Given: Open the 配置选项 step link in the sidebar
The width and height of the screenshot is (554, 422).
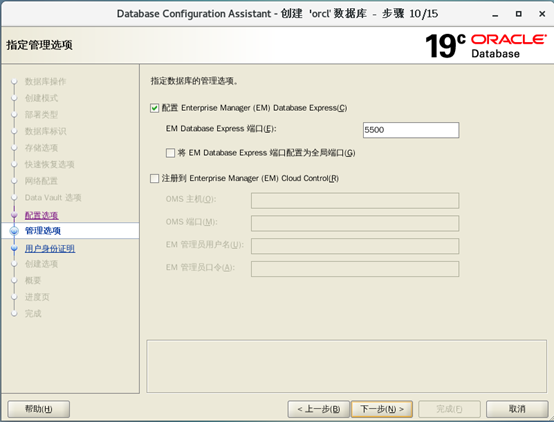Looking at the screenshot, I should [x=42, y=215].
